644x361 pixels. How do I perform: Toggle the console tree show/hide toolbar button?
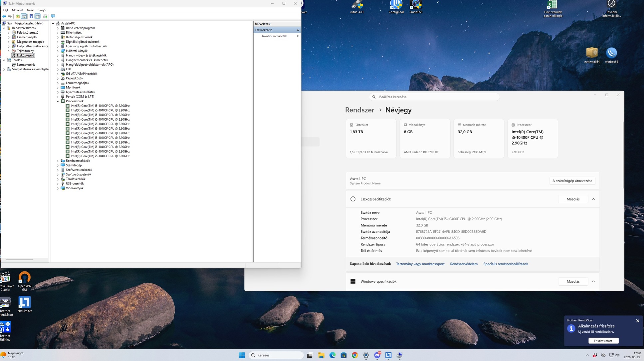click(24, 16)
